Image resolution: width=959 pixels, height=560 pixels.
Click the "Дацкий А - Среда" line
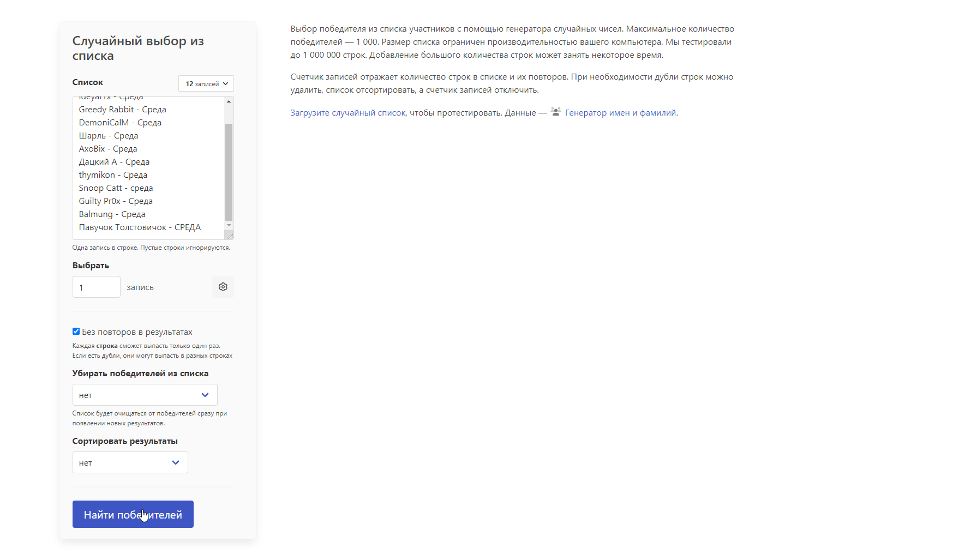click(x=114, y=162)
